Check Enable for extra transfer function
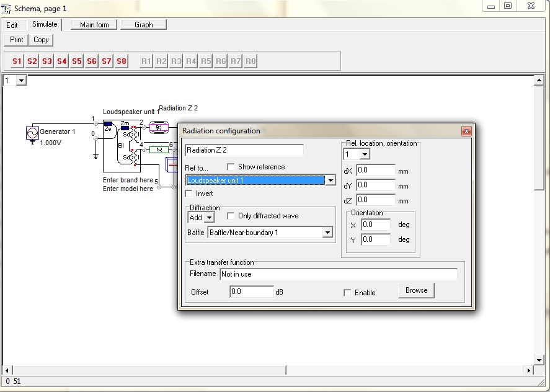Viewport: 550px width, 392px height. click(x=347, y=293)
